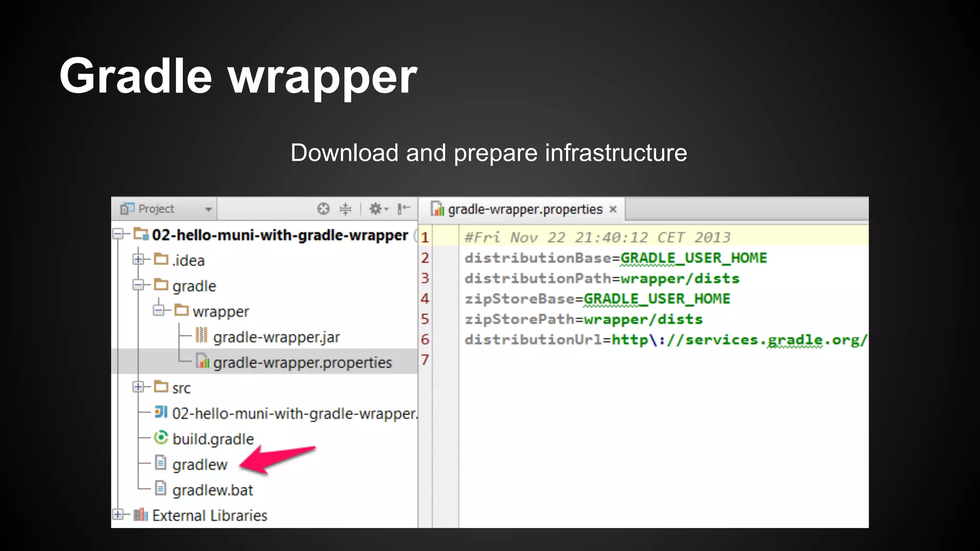This screenshot has width=980, height=551.
Task: Click the distributionUrl key
Action: click(534, 340)
